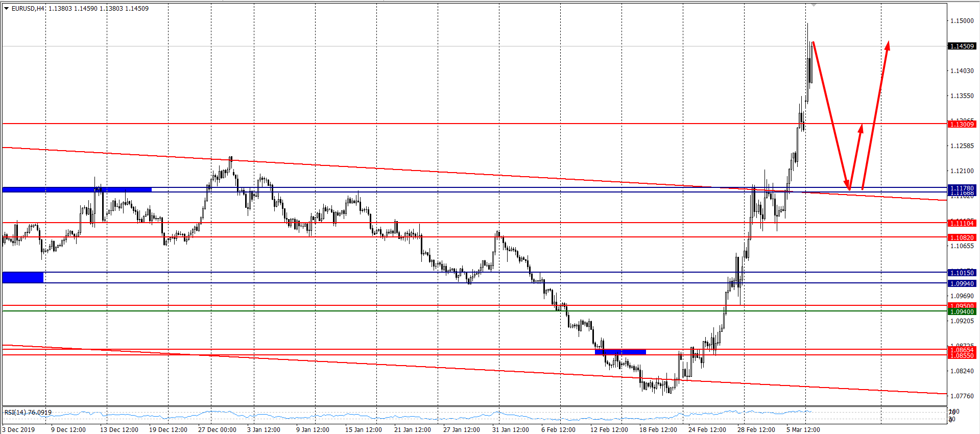
Task: Click the triangle icon beside EURUSD,H4 title
Action: (7, 9)
